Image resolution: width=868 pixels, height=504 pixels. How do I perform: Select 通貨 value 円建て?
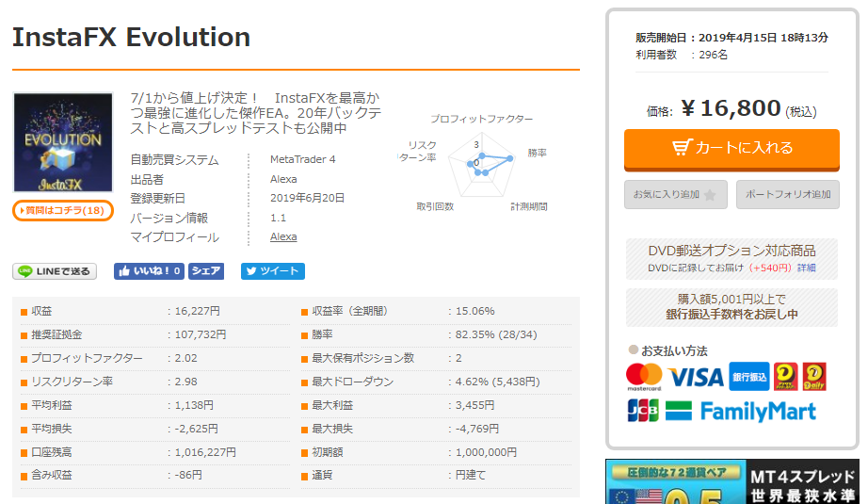click(x=471, y=475)
